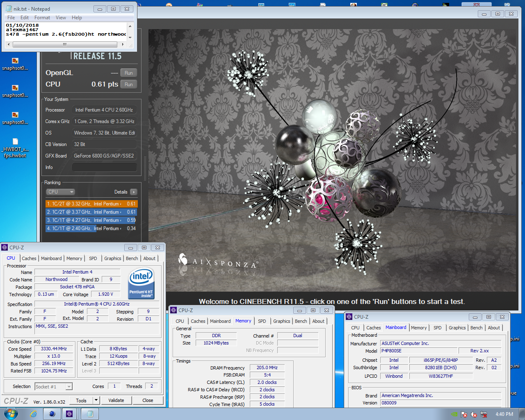Open the network tray icon
525x420 pixels.
pyautogui.click(x=484, y=414)
